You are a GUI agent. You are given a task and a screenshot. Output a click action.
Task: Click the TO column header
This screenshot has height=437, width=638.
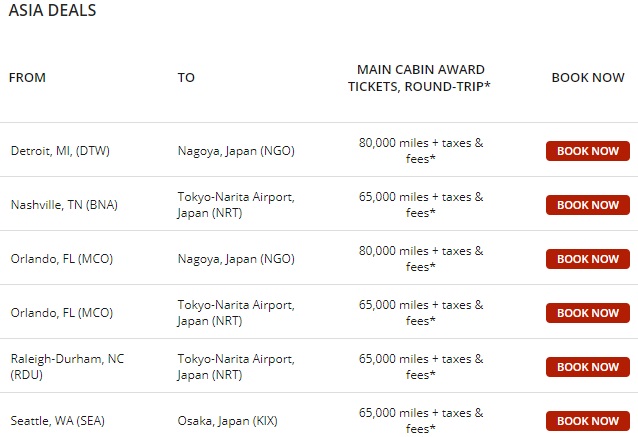(186, 78)
